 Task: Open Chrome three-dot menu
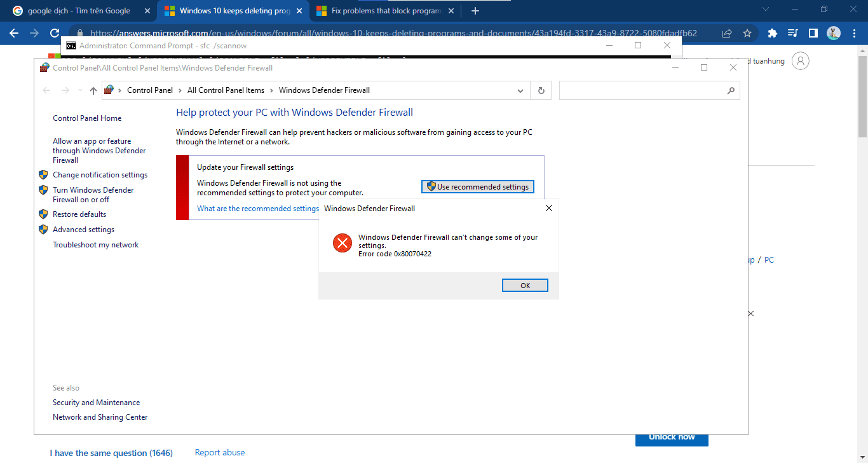tap(854, 33)
